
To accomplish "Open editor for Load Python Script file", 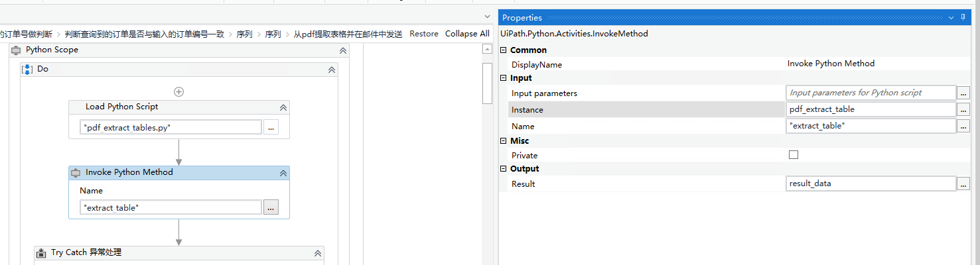I will click(x=271, y=128).
